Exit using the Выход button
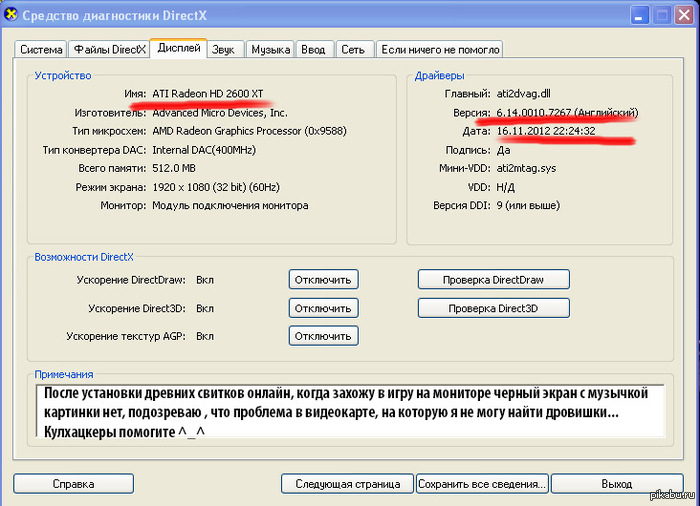This screenshot has height=506, width=700. [x=616, y=484]
